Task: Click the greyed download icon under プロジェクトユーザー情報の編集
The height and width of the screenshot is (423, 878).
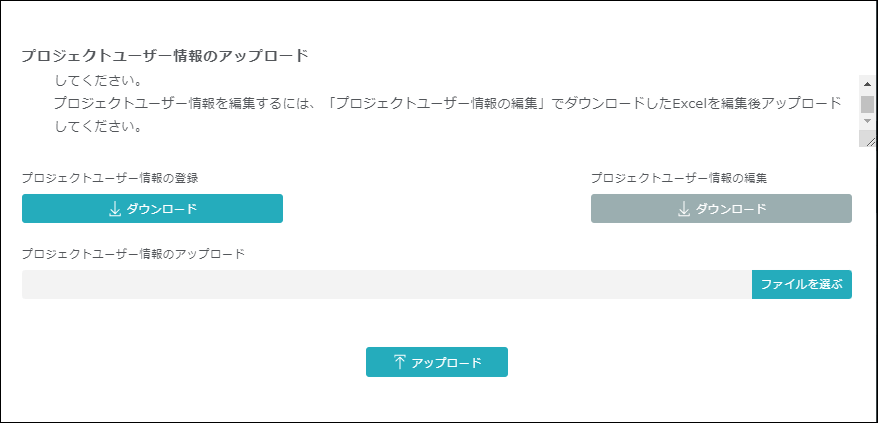Action: 684,209
